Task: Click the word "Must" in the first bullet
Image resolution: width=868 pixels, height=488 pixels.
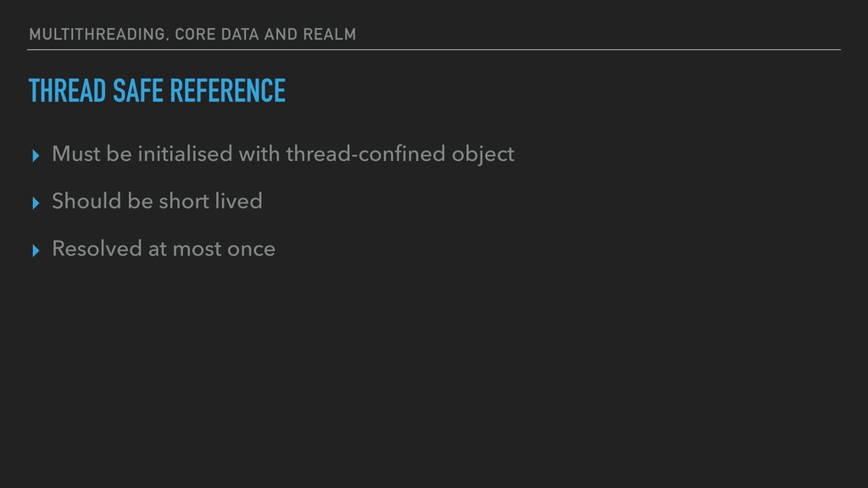Action: pyautogui.click(x=76, y=154)
